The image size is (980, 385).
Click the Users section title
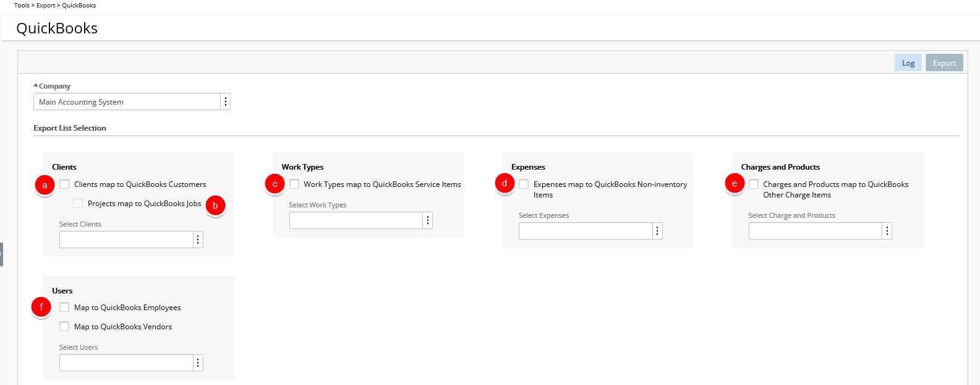coord(62,290)
